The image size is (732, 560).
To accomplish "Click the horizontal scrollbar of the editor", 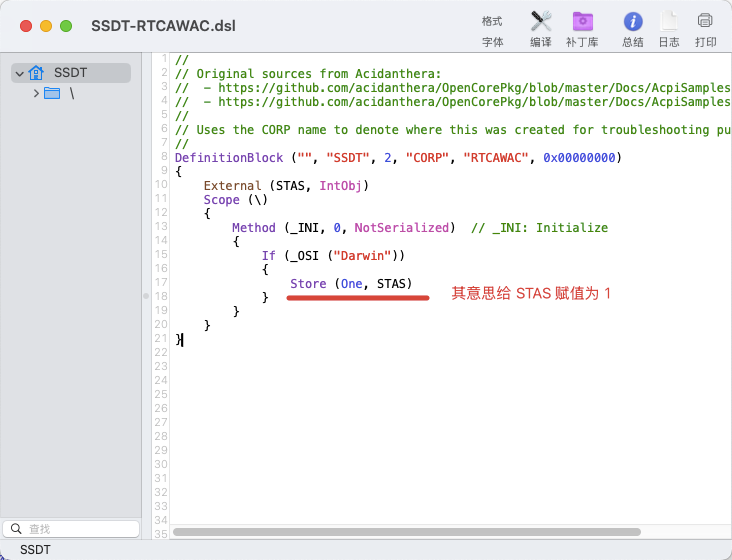I will (x=407, y=532).
